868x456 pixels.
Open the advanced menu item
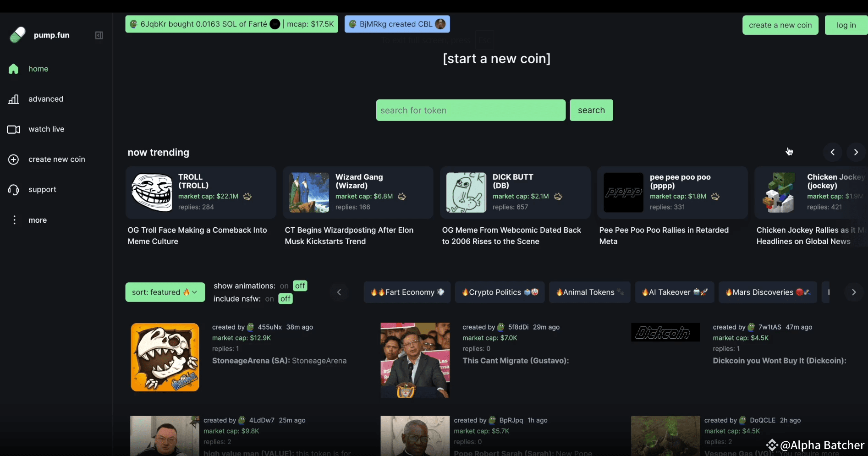coord(46,99)
